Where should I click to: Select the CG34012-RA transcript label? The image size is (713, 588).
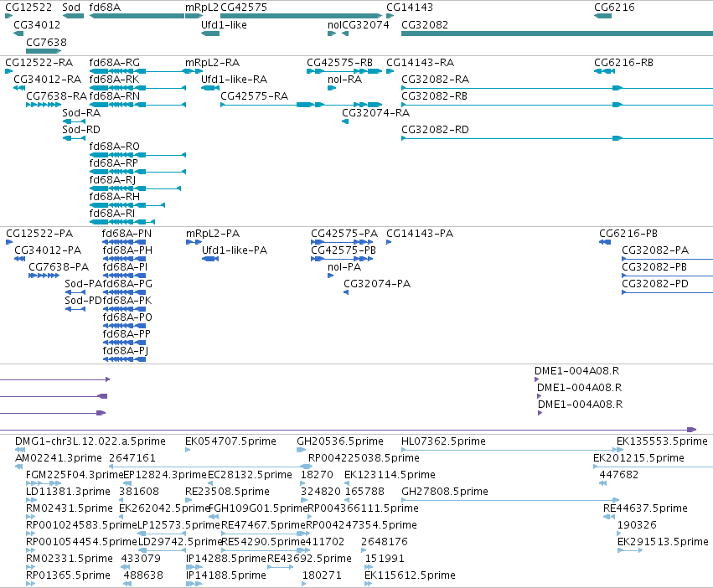[47, 79]
